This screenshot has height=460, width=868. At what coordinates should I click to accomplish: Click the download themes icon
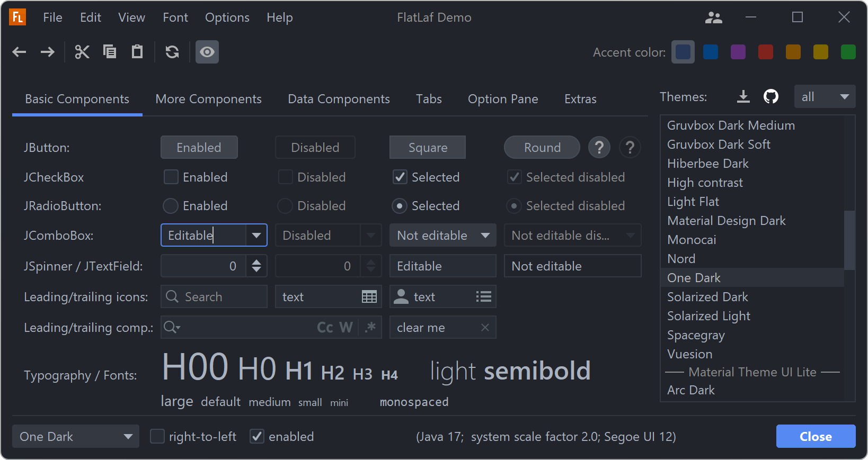pos(743,96)
